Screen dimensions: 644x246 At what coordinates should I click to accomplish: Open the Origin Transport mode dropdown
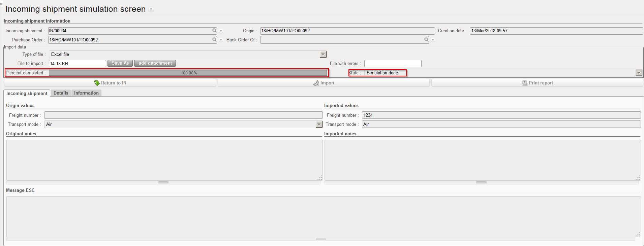[319, 125]
